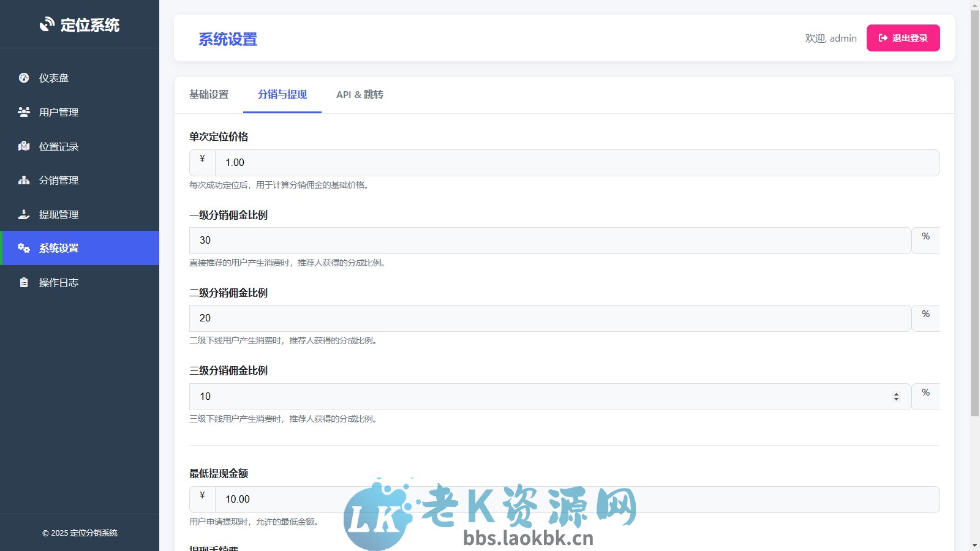Open 操作日志 via its document icon

pos(23,282)
